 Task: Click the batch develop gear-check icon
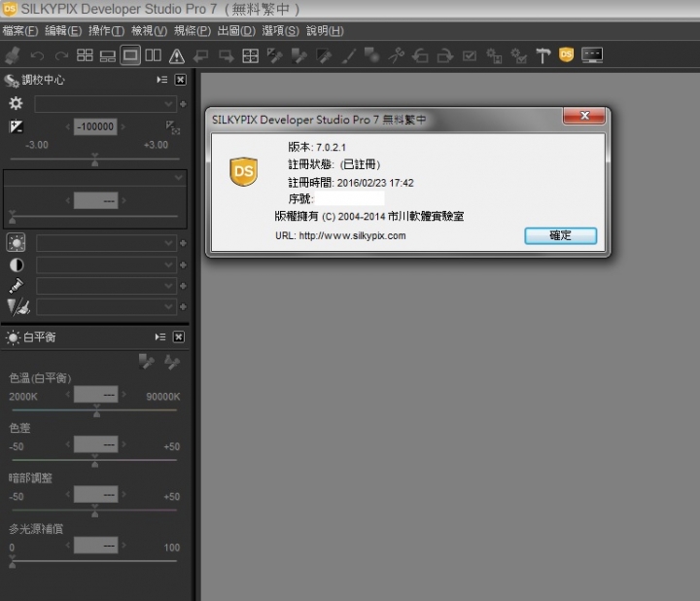(x=518, y=55)
